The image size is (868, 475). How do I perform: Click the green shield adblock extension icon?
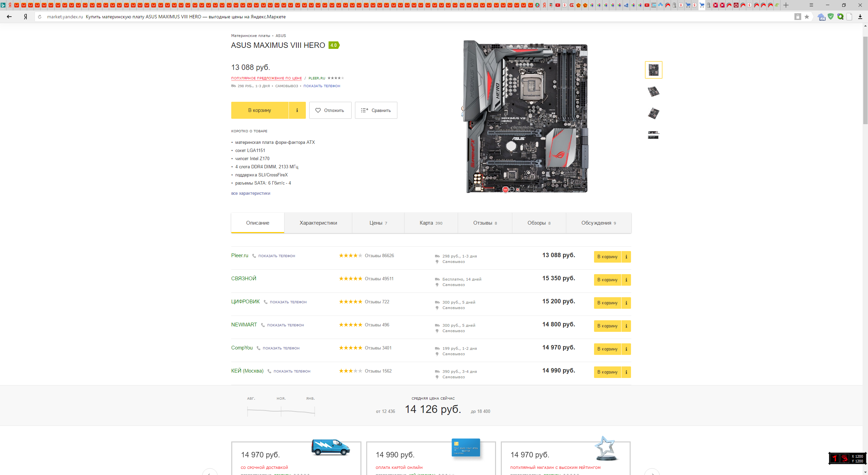coord(830,16)
